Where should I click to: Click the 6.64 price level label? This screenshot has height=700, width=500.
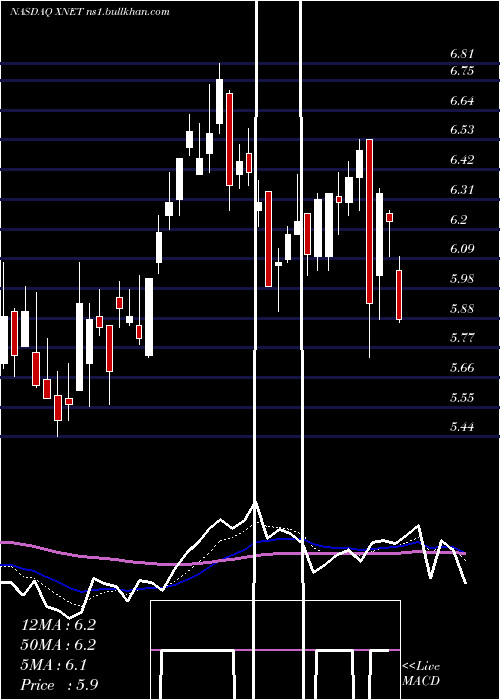(462, 100)
